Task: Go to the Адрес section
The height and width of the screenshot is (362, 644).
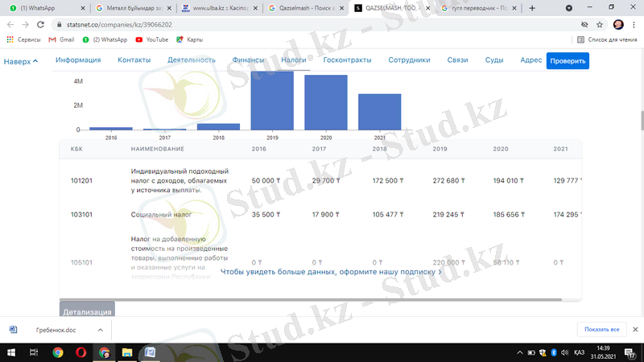Action: 531,60
